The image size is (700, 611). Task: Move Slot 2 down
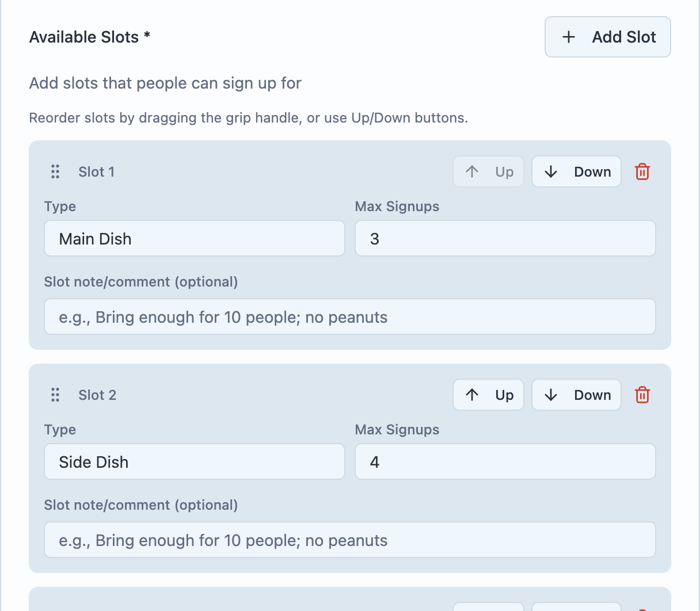coord(576,395)
